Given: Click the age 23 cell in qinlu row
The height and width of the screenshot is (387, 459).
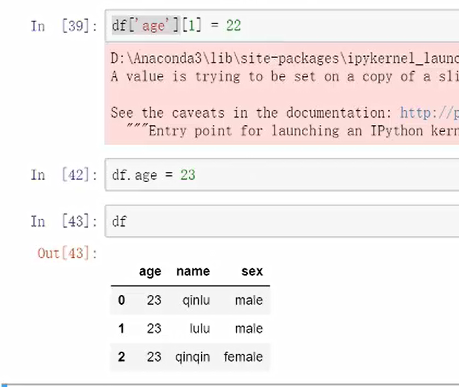Looking at the screenshot, I should (154, 300).
